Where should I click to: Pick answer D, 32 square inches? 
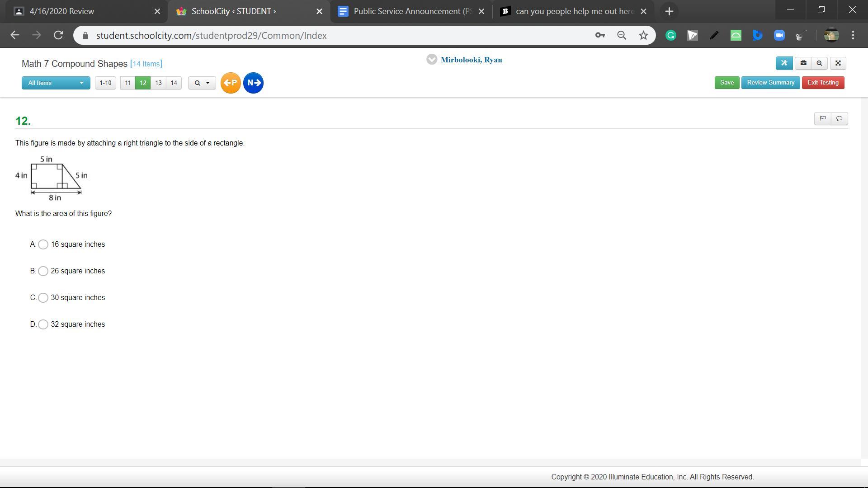click(x=43, y=324)
